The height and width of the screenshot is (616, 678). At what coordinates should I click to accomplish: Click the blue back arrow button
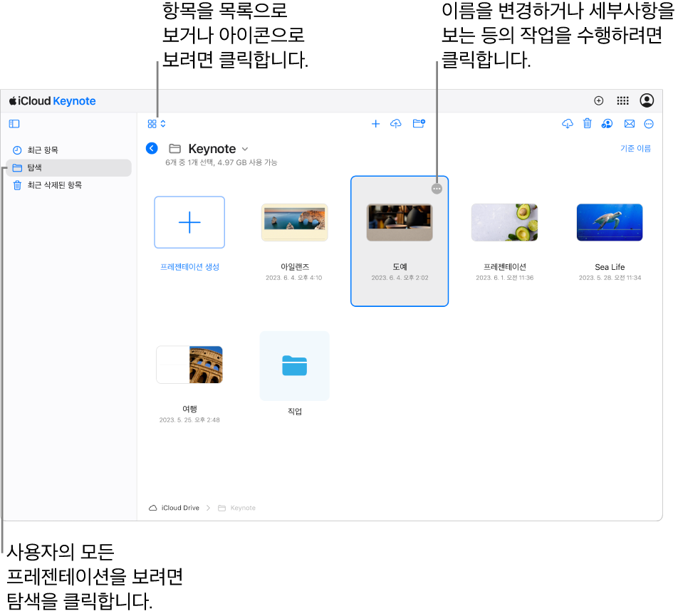tap(152, 148)
